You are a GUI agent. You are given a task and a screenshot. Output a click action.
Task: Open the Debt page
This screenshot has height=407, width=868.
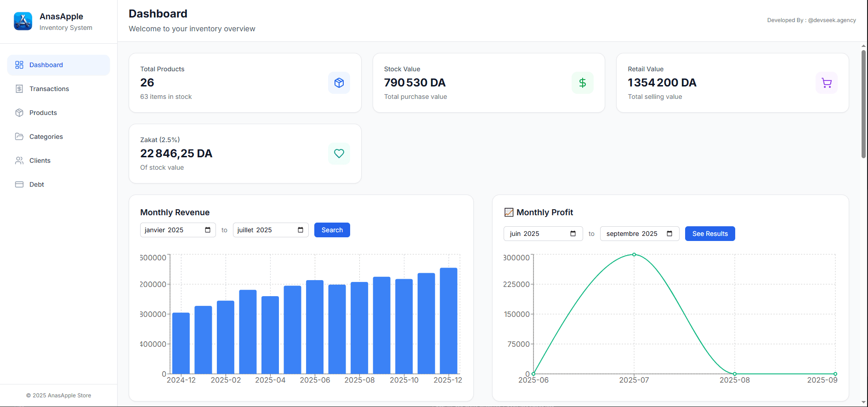click(37, 184)
